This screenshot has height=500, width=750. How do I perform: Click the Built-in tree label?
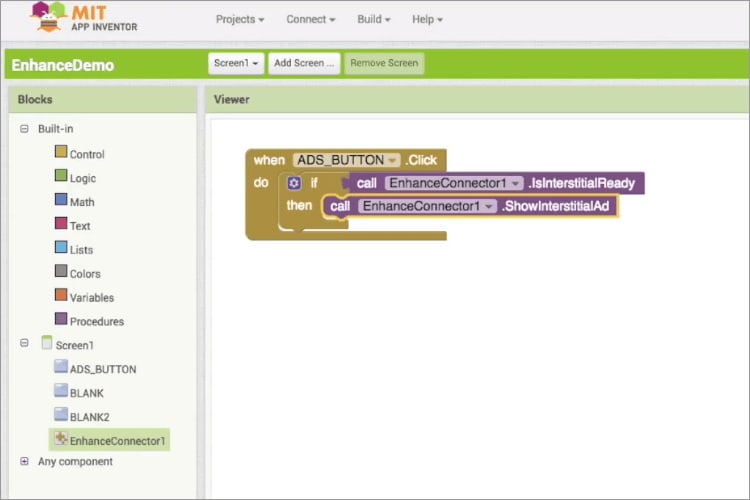coord(55,129)
